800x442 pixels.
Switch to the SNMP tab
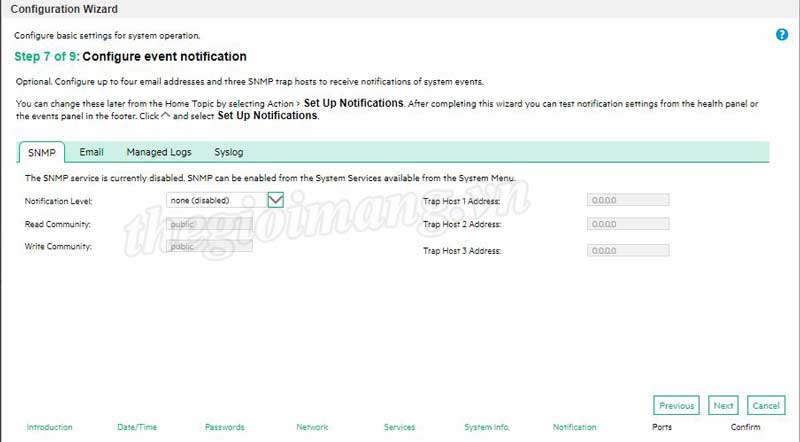(42, 152)
